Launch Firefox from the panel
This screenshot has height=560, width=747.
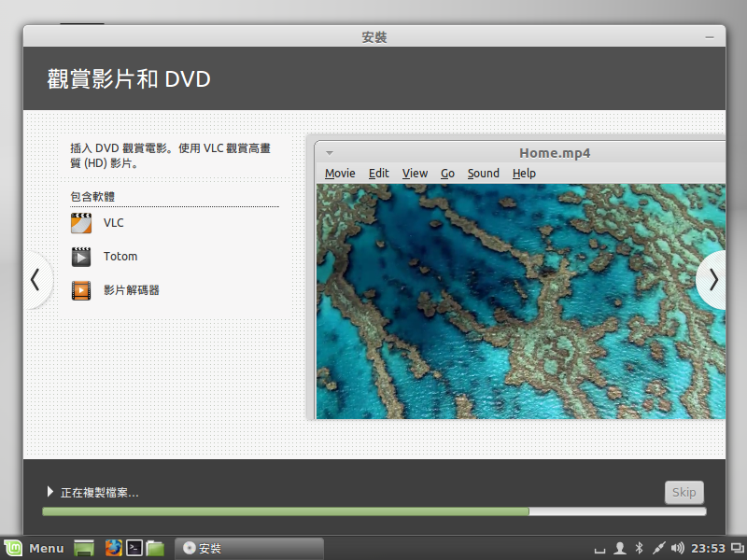tap(114, 548)
